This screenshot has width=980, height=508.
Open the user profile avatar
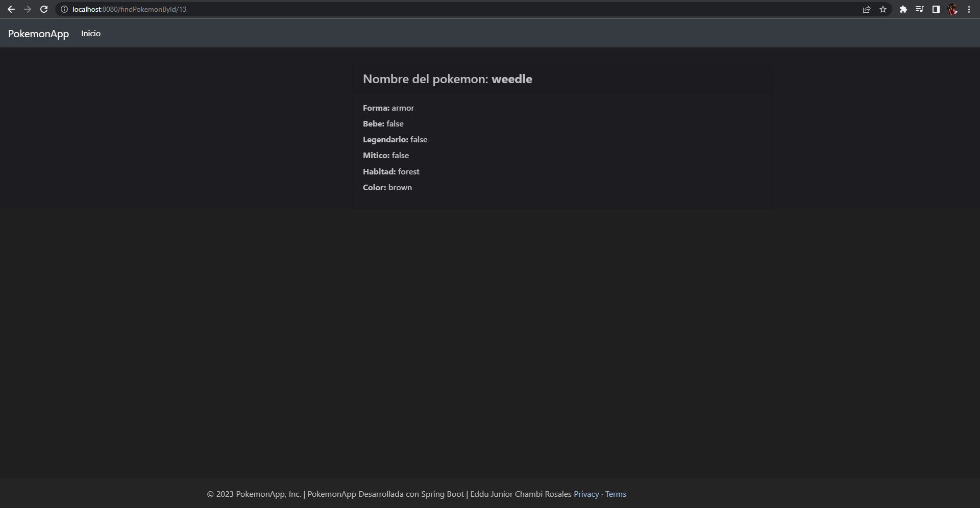coord(952,9)
